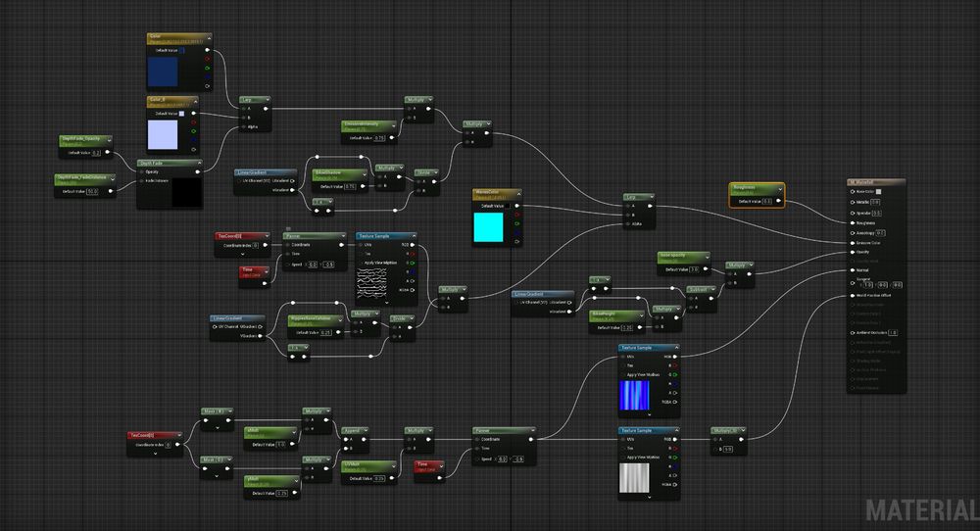980x531 pixels.
Task: Click the Color_B node blue channel output pin
Action: point(193,140)
